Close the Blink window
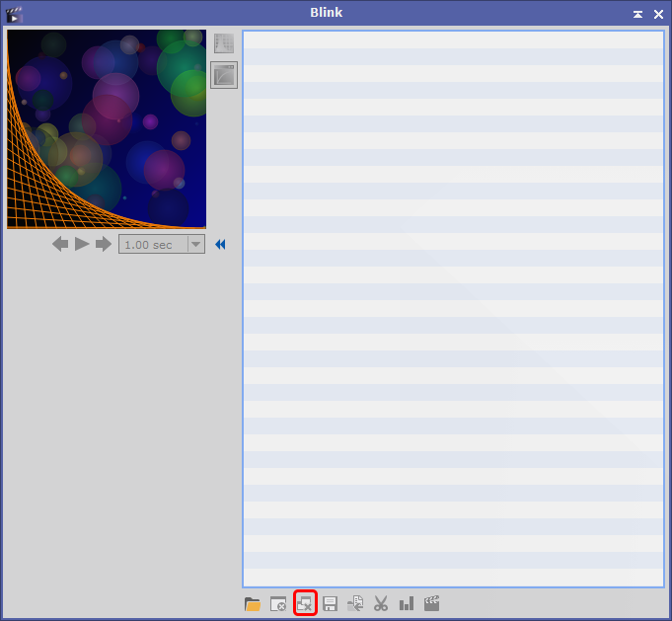The height and width of the screenshot is (621, 672). [658, 14]
